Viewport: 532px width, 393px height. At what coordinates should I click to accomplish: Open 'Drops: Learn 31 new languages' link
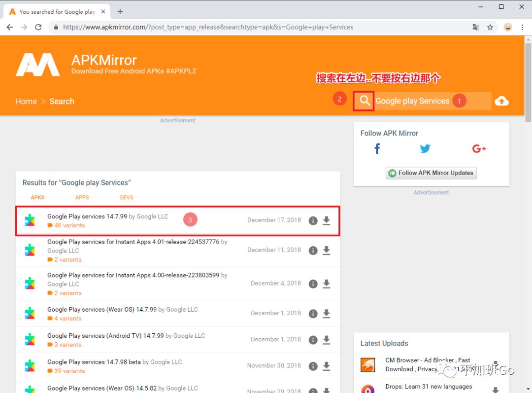coord(429,387)
